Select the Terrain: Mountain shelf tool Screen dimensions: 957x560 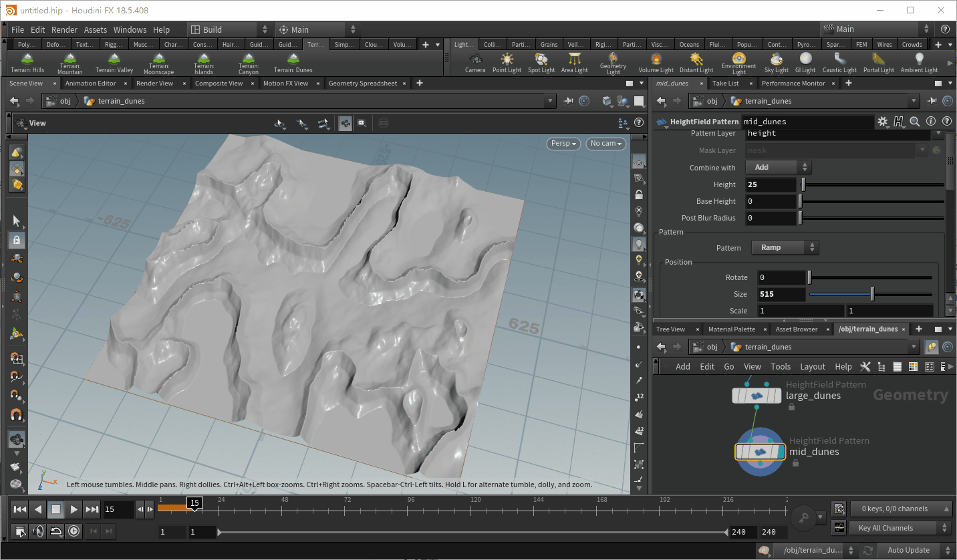(70, 63)
